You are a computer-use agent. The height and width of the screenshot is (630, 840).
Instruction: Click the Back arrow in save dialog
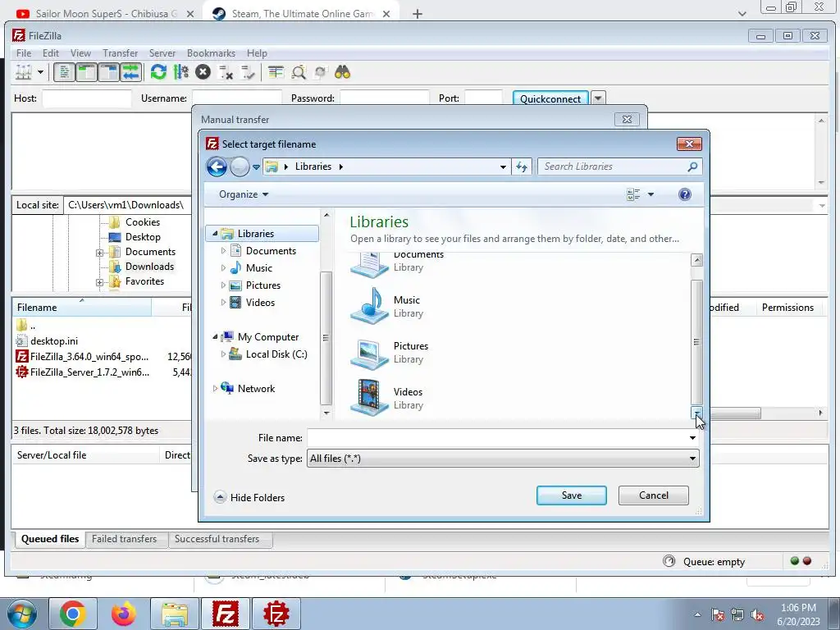point(217,167)
